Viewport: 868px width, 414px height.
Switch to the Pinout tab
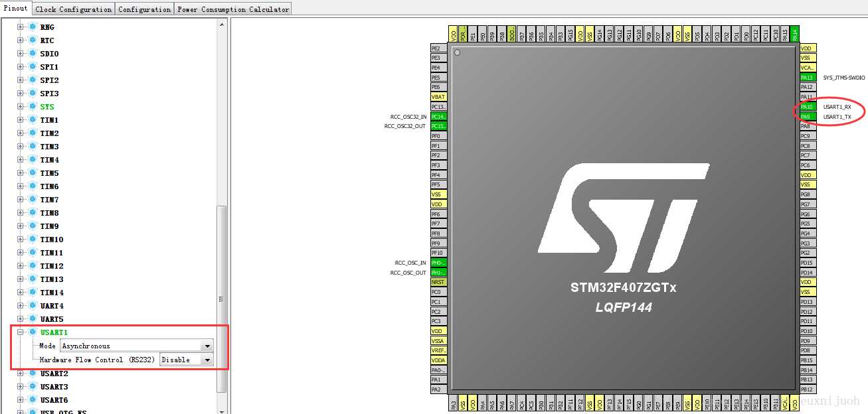[x=16, y=9]
